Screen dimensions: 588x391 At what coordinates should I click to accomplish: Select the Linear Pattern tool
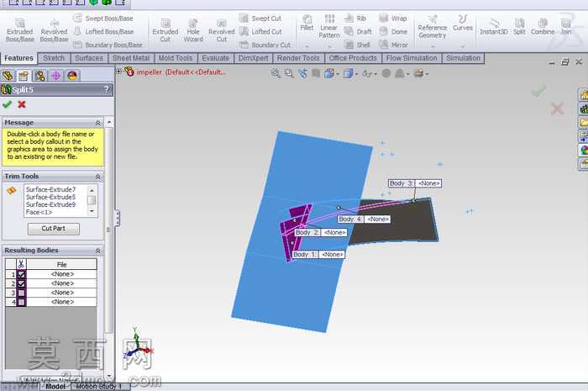pos(329,26)
